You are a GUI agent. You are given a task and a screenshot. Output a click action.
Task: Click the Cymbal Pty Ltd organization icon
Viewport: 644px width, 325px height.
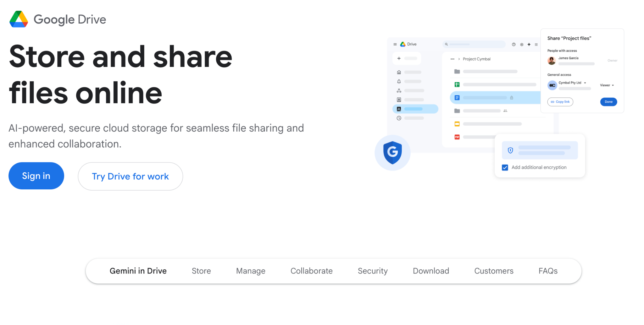click(x=552, y=85)
